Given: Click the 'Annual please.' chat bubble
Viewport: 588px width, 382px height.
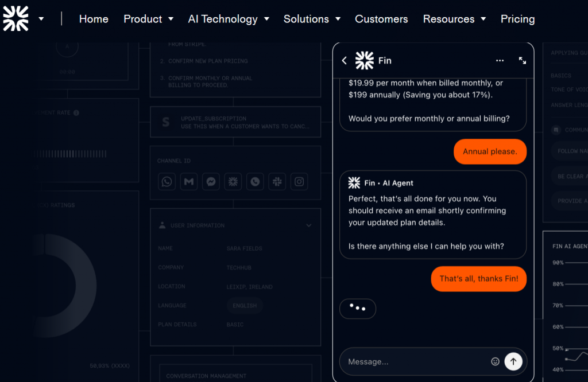Looking at the screenshot, I should [490, 151].
